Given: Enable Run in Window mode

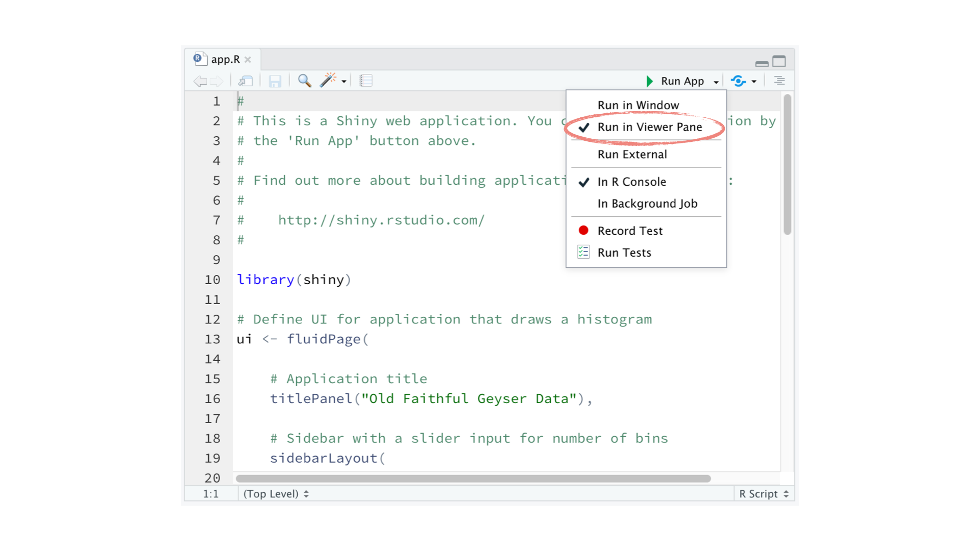Looking at the screenshot, I should pyautogui.click(x=638, y=105).
